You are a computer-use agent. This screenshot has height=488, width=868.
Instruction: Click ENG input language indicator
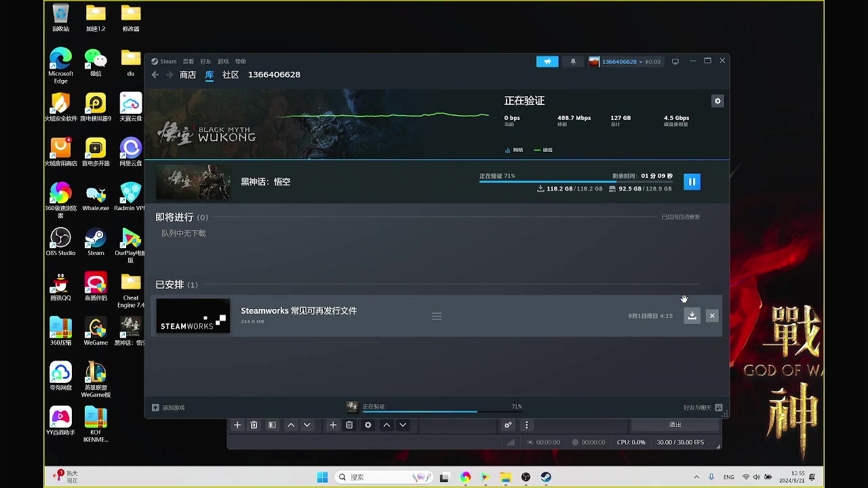click(729, 477)
